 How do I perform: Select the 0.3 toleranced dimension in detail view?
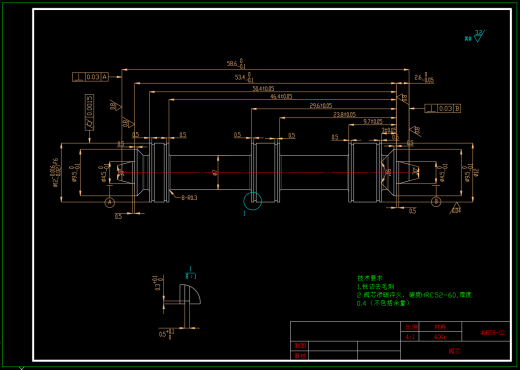point(158,283)
